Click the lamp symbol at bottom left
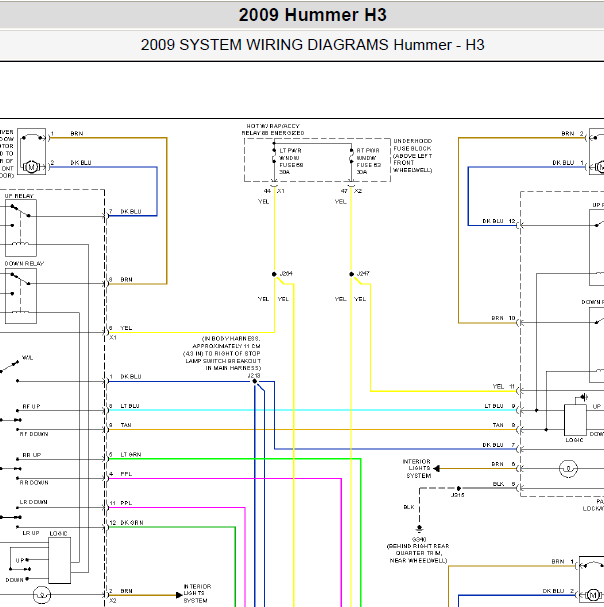This screenshot has height=607, width=604. [42, 595]
